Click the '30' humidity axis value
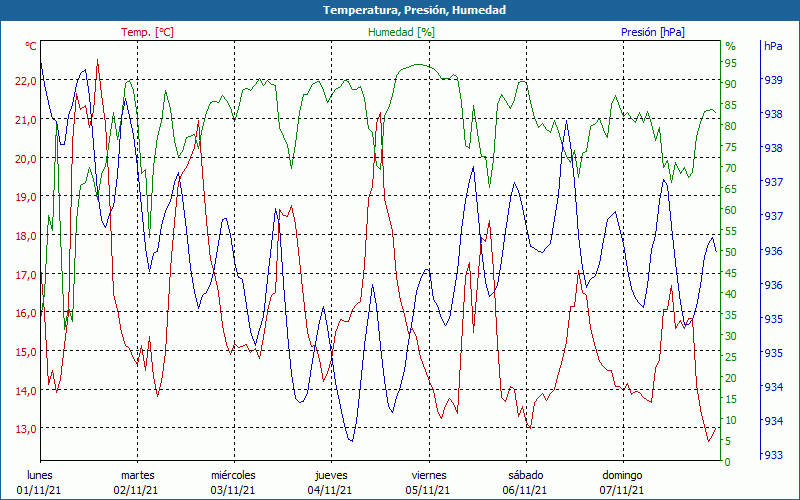 [x=731, y=336]
